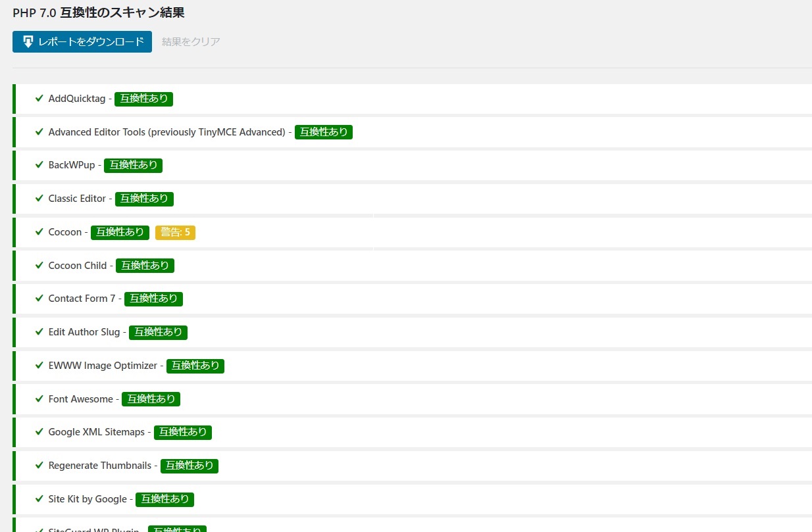Click the checkmark icon beside Classic Editor

39,199
